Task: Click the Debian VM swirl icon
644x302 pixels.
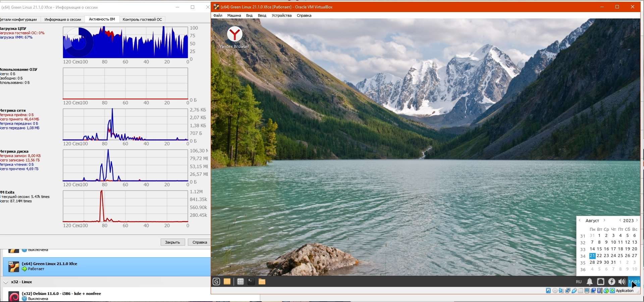Action: pos(14,297)
